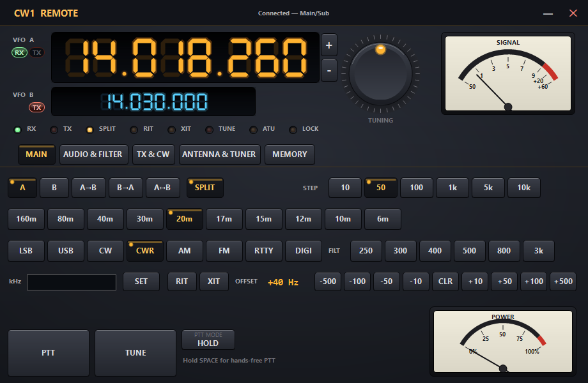Change the PTT MODE HOLD setting
This screenshot has width=588, height=383.
point(208,340)
